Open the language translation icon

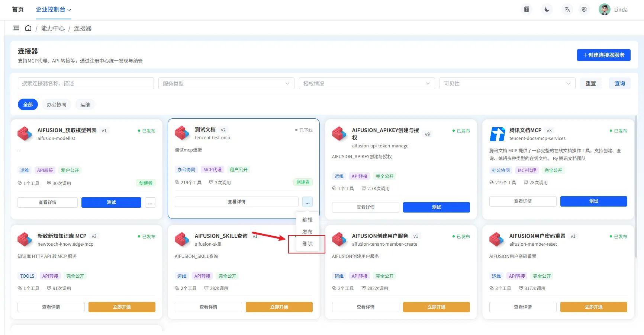pos(567,9)
